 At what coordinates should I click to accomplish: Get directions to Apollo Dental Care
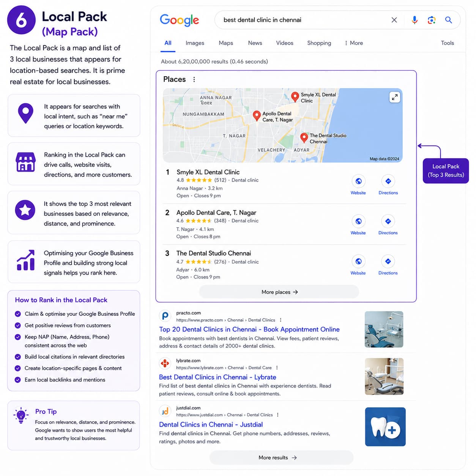tap(388, 221)
